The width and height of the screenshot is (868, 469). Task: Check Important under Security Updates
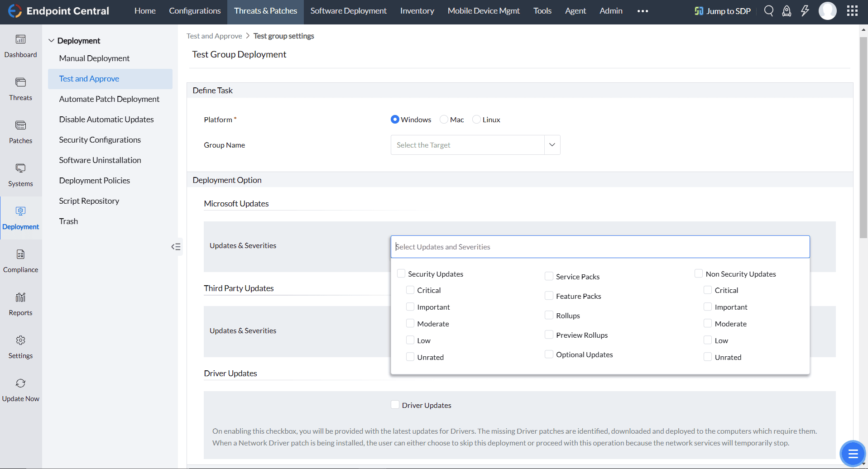[410, 306]
